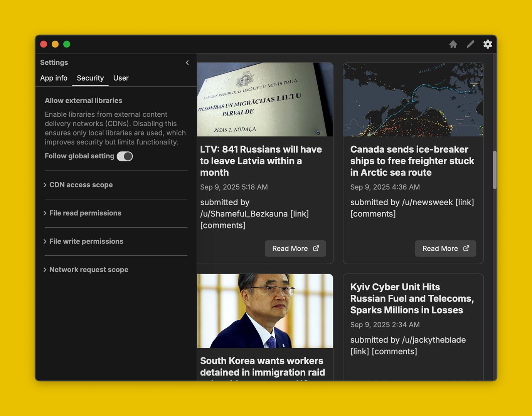532x416 pixels.
Task: Switch to the App info tab
Action: click(54, 78)
